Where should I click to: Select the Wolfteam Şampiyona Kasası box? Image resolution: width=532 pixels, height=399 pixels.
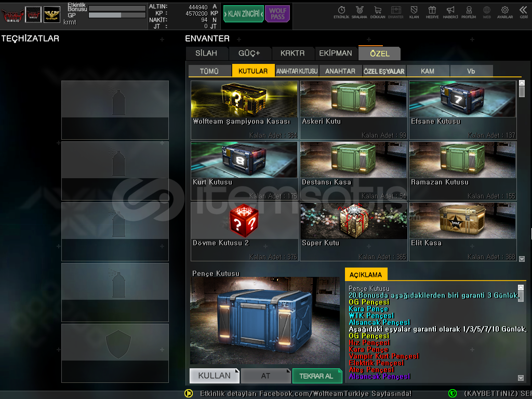point(245,110)
